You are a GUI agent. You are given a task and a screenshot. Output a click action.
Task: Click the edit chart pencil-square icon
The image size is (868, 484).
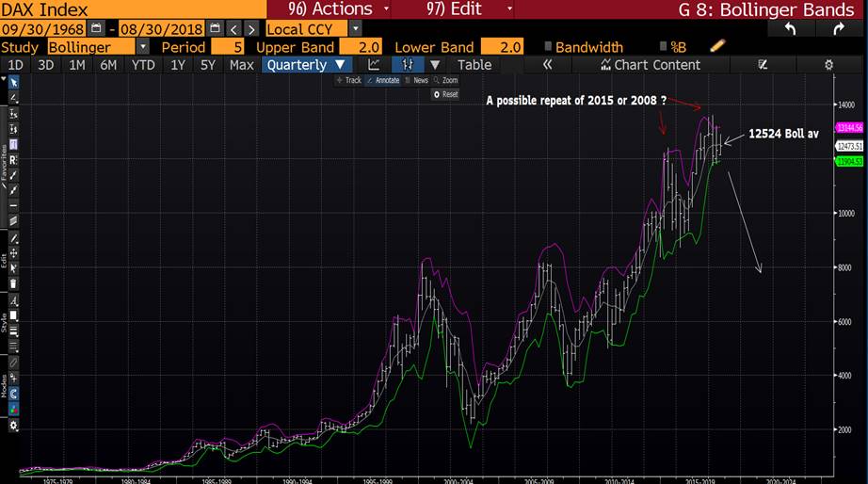763,65
